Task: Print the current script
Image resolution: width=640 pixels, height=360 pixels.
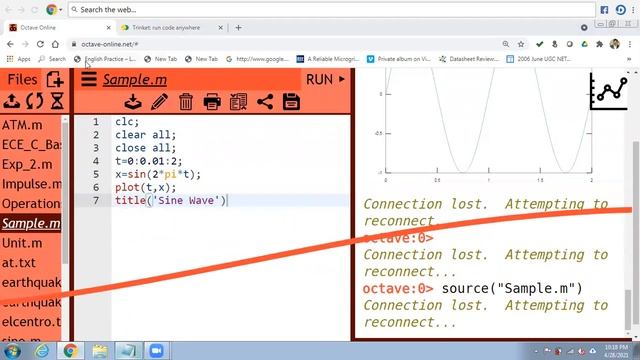Action: tap(212, 102)
